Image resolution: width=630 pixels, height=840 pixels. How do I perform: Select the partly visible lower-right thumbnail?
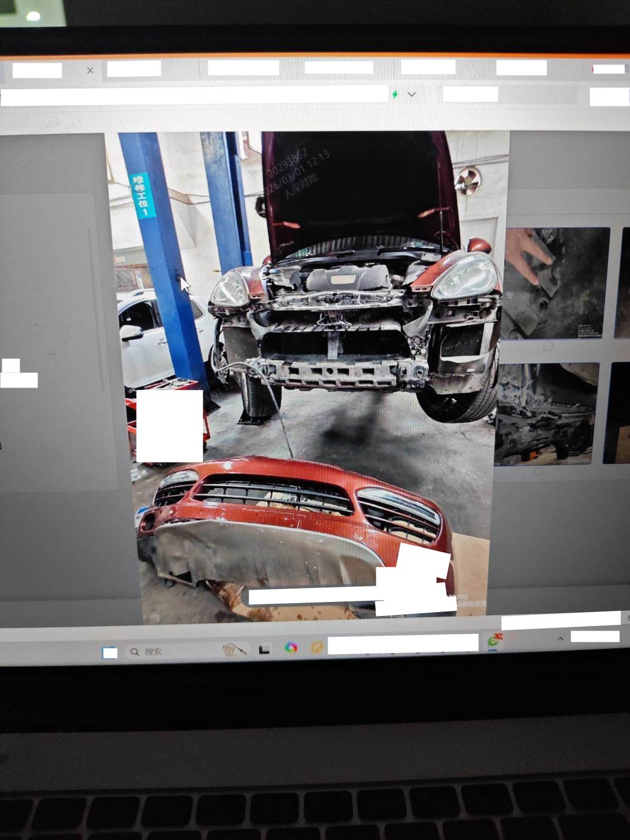click(x=617, y=413)
